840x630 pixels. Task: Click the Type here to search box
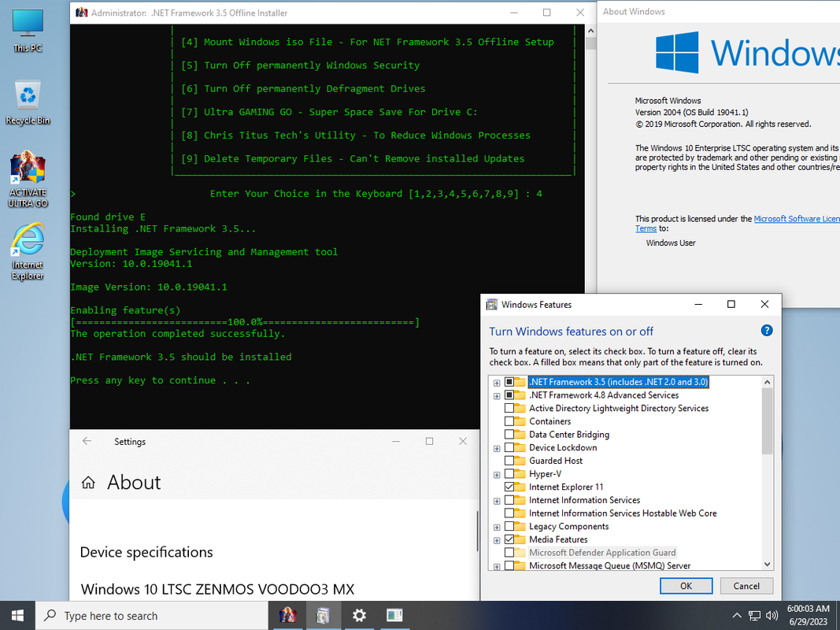click(152, 616)
